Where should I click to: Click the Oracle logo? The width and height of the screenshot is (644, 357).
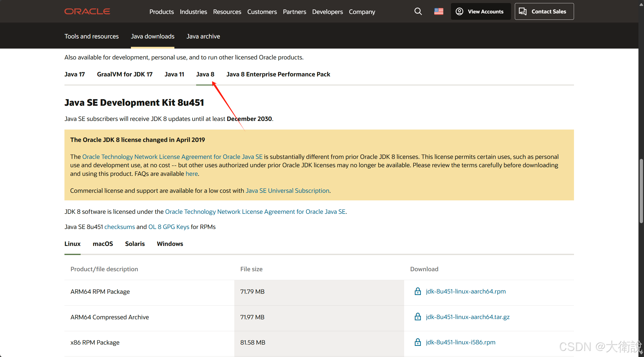click(87, 11)
